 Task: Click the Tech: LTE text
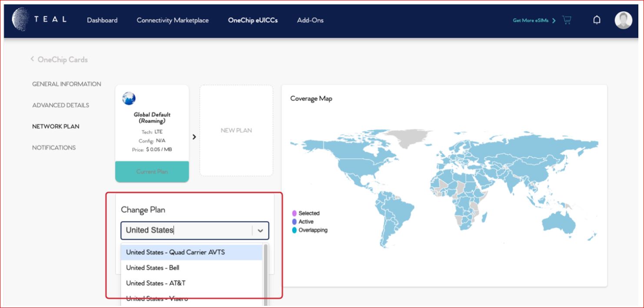(152, 132)
